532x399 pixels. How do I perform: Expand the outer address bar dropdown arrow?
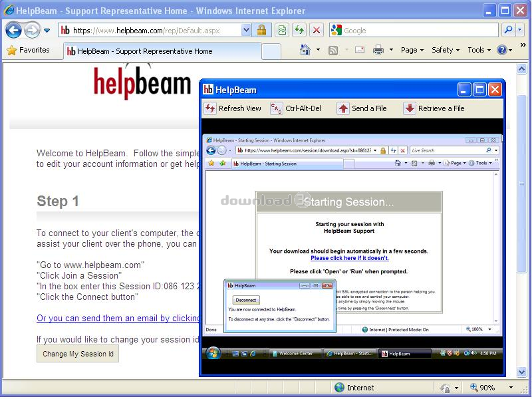coord(246,31)
